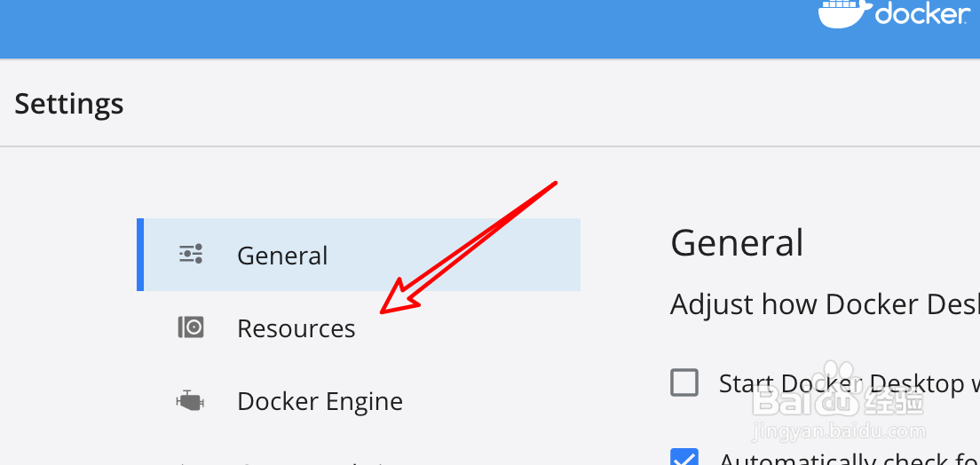Screen dimensions: 980x465
Task: Click the blue Docker header bar
Action: point(399,28)
